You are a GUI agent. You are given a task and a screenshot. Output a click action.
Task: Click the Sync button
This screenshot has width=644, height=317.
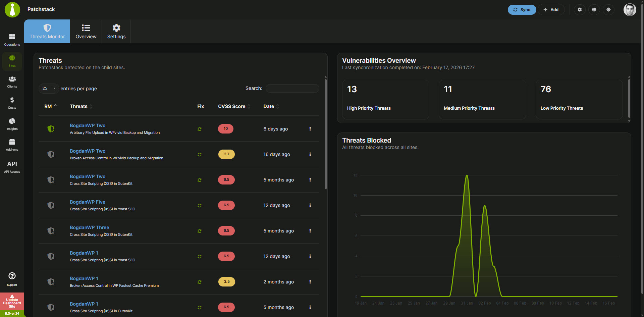[x=522, y=10]
